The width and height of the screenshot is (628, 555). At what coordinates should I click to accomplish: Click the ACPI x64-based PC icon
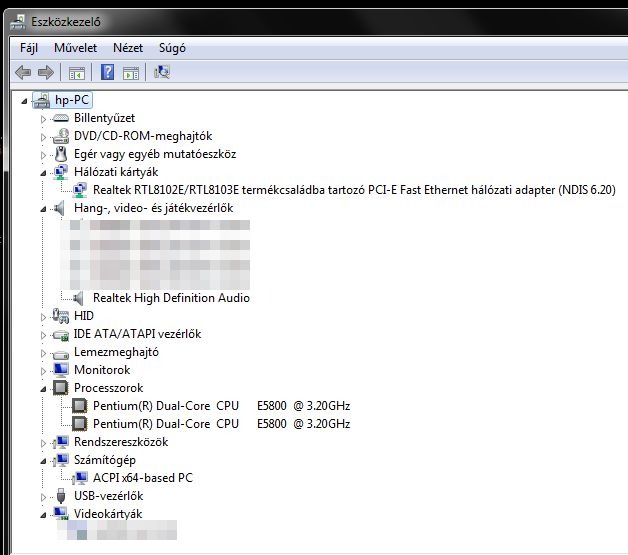(80, 478)
